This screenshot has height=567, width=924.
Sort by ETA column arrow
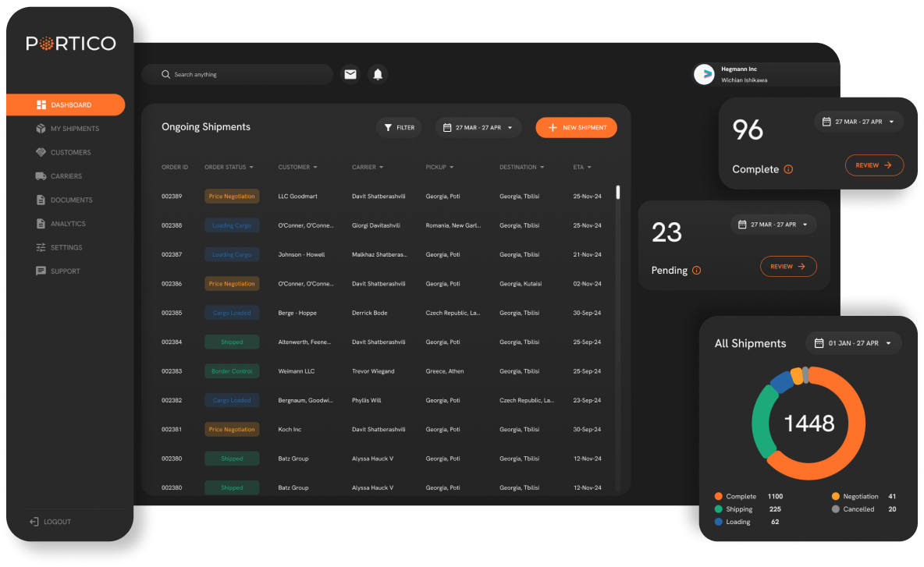click(x=589, y=168)
